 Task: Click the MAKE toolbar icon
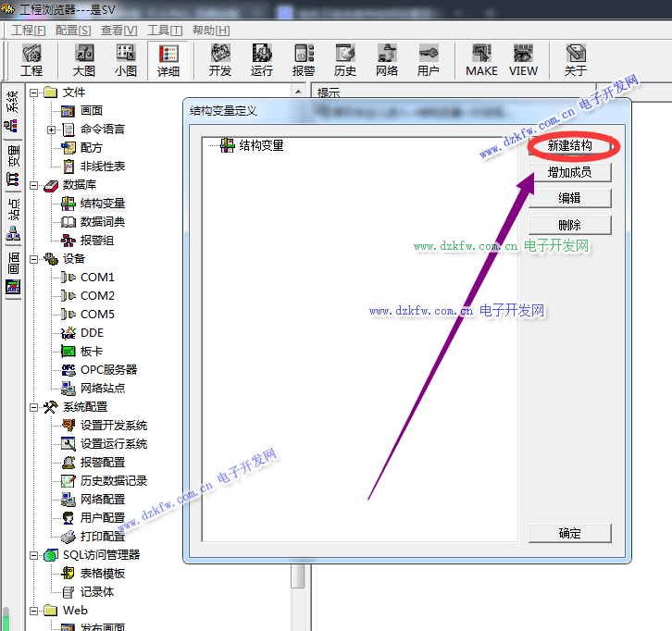pyautogui.click(x=481, y=60)
